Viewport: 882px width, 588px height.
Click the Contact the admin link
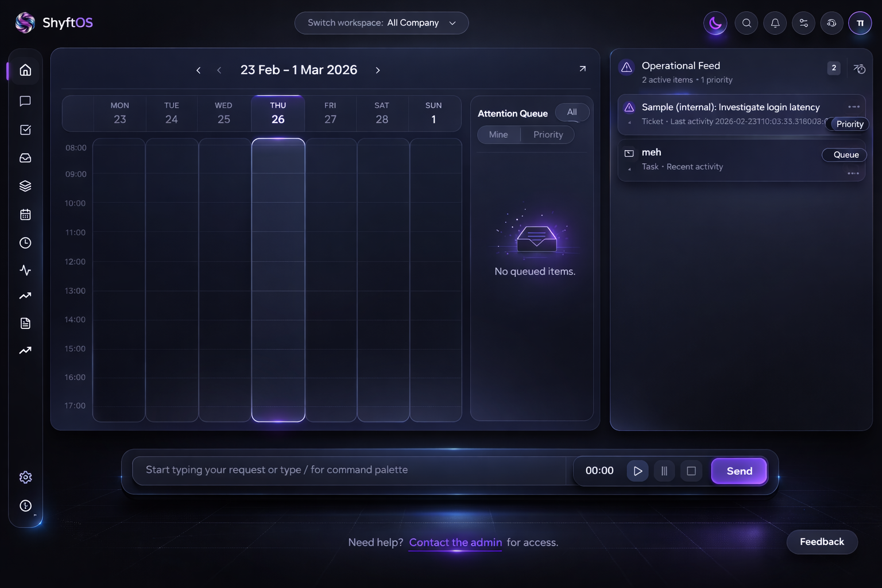click(455, 542)
